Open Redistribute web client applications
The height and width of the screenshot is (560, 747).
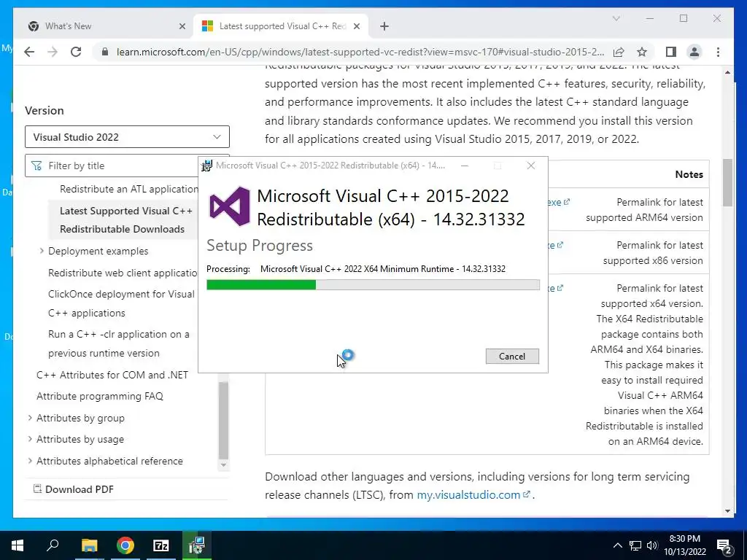click(123, 273)
